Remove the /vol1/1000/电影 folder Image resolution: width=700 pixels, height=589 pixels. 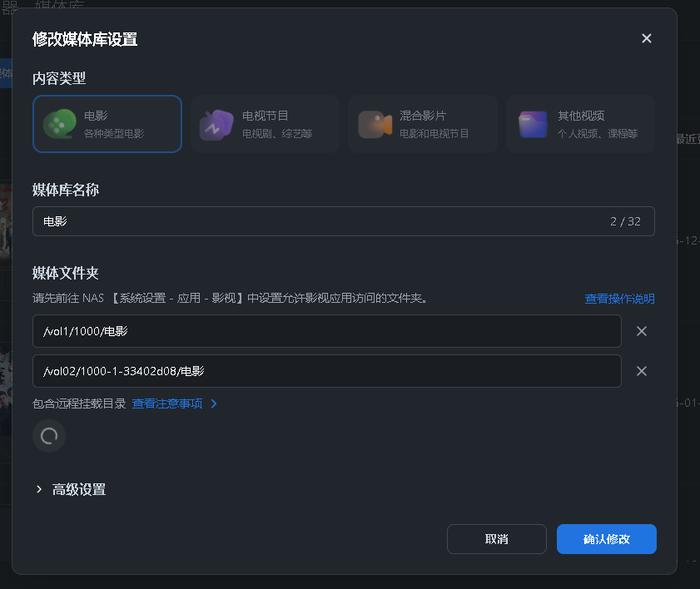click(642, 331)
